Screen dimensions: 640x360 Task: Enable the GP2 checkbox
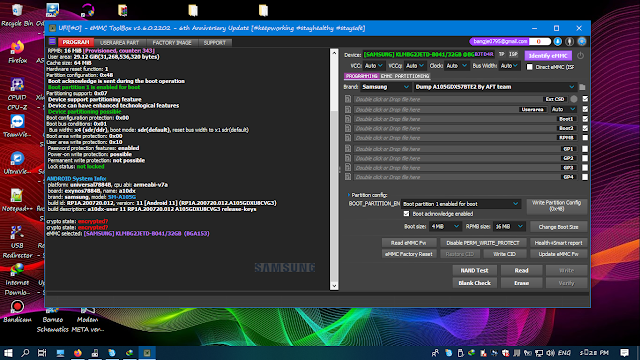[585, 158]
